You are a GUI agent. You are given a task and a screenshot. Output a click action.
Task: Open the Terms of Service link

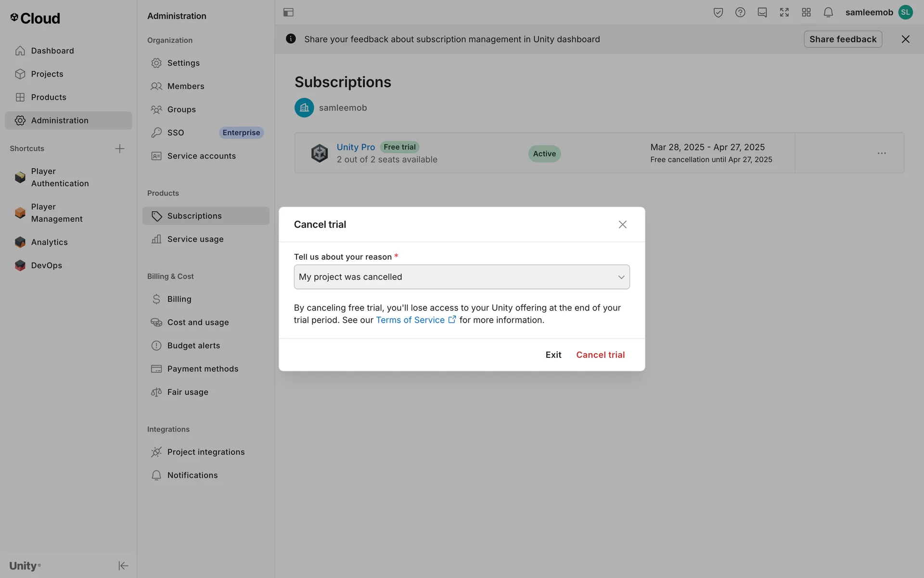click(x=410, y=320)
